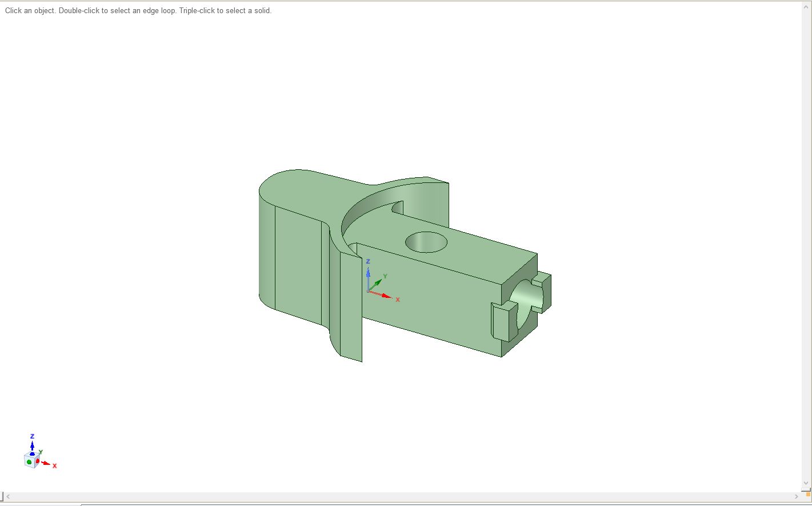The height and width of the screenshot is (506, 812).
Task: Click the red dot face of the triad cube
Action: (x=38, y=460)
